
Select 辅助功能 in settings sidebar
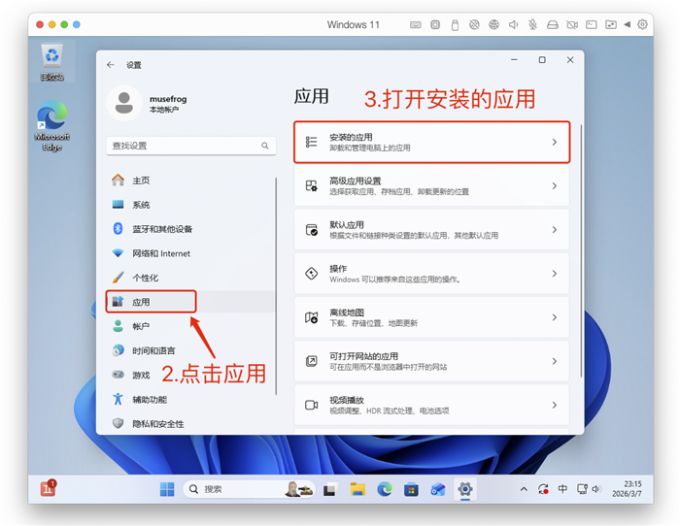click(x=190, y=399)
